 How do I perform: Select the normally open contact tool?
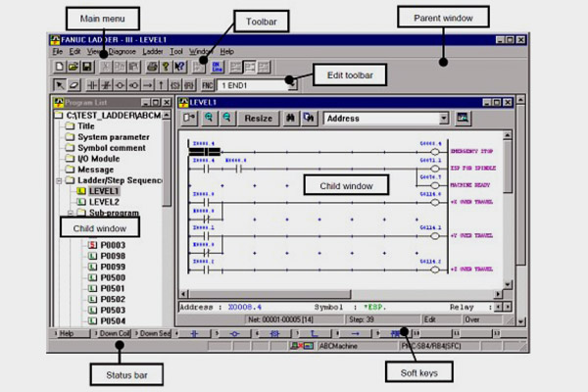(92, 85)
